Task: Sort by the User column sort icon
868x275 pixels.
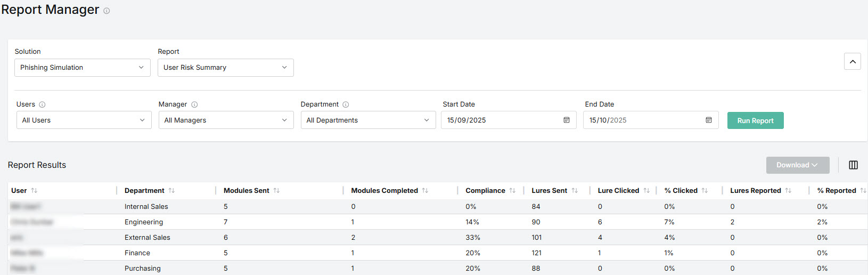Action: coord(34,190)
